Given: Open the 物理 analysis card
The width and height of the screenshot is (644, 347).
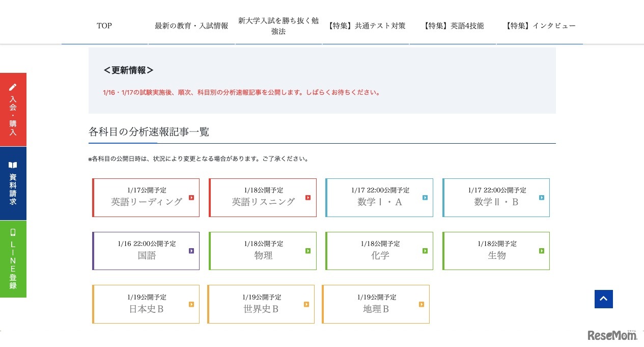Looking at the screenshot, I should [262, 251].
